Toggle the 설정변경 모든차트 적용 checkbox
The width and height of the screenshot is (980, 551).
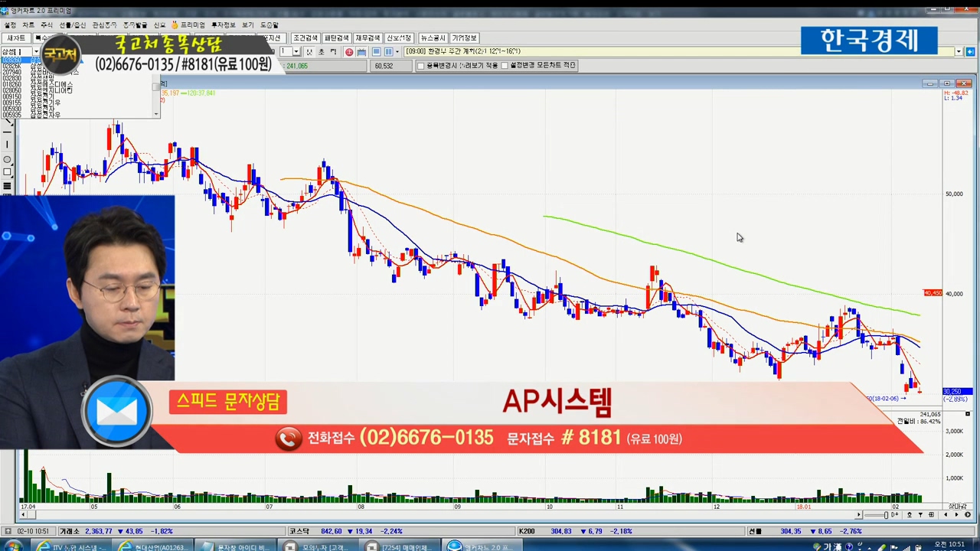pos(505,66)
